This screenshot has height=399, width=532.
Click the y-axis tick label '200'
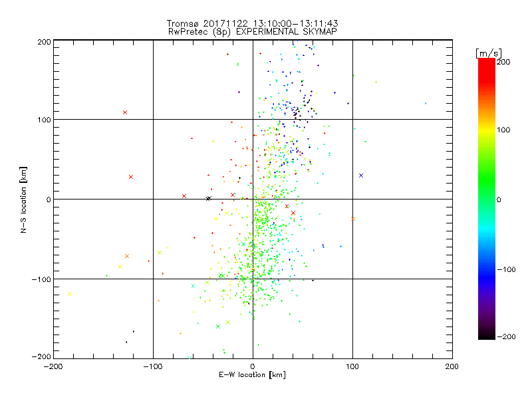pyautogui.click(x=44, y=42)
